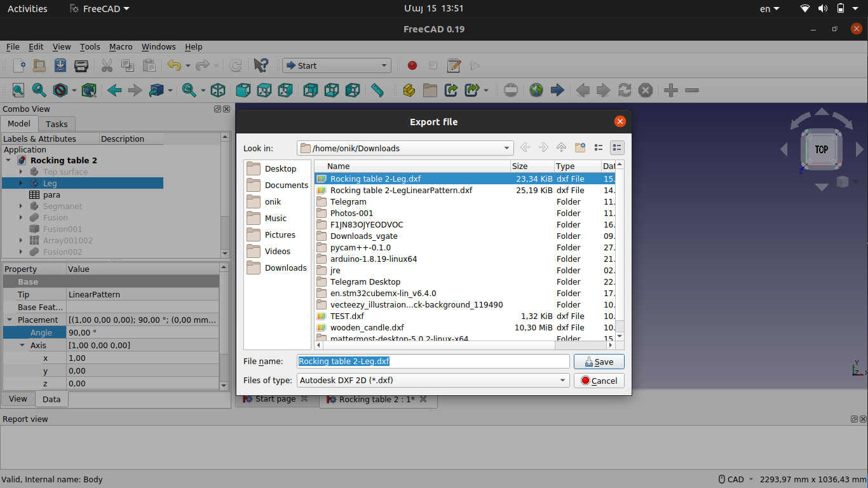Click Parent Directory icon in Export dialog
Screen dimensions: 868x488
(561, 147)
